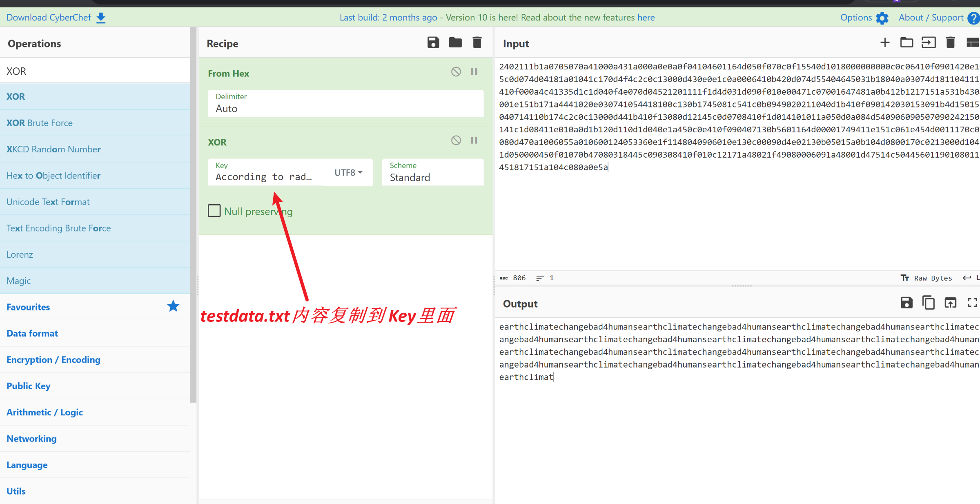The image size is (980, 504).
Task: Clear the input with the trash icon
Action: click(x=951, y=42)
